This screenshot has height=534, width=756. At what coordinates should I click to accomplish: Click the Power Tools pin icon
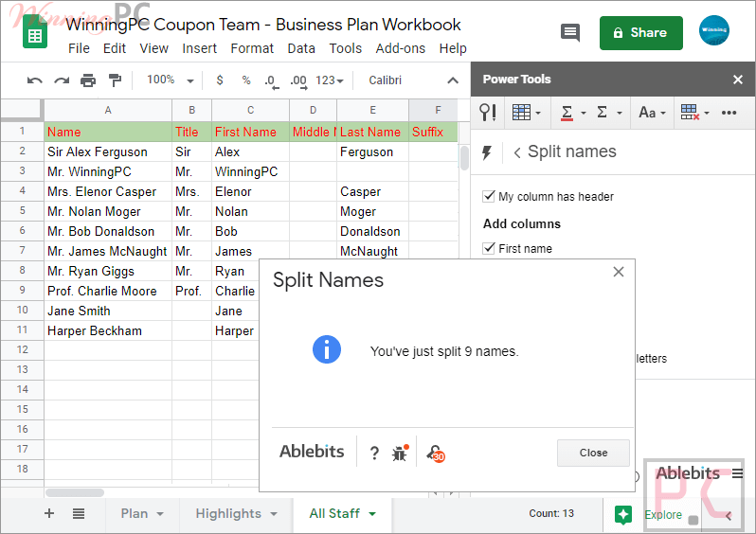click(x=488, y=113)
